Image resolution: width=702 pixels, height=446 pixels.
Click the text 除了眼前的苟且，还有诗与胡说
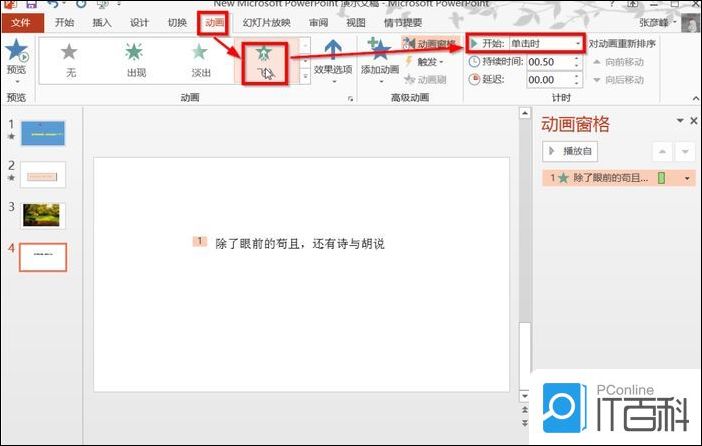(x=300, y=244)
